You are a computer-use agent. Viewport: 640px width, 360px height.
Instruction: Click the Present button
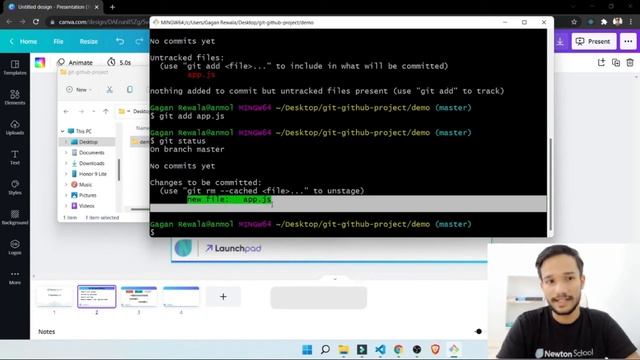(593, 42)
